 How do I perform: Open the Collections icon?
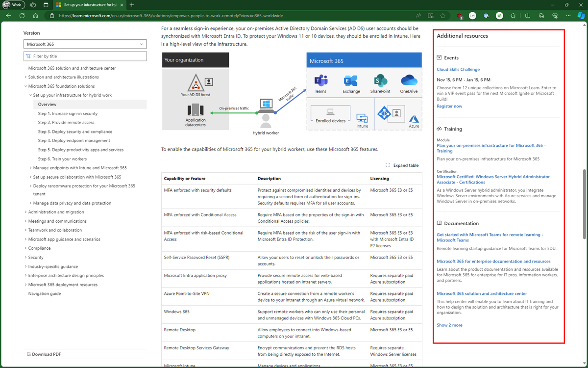pos(541,15)
